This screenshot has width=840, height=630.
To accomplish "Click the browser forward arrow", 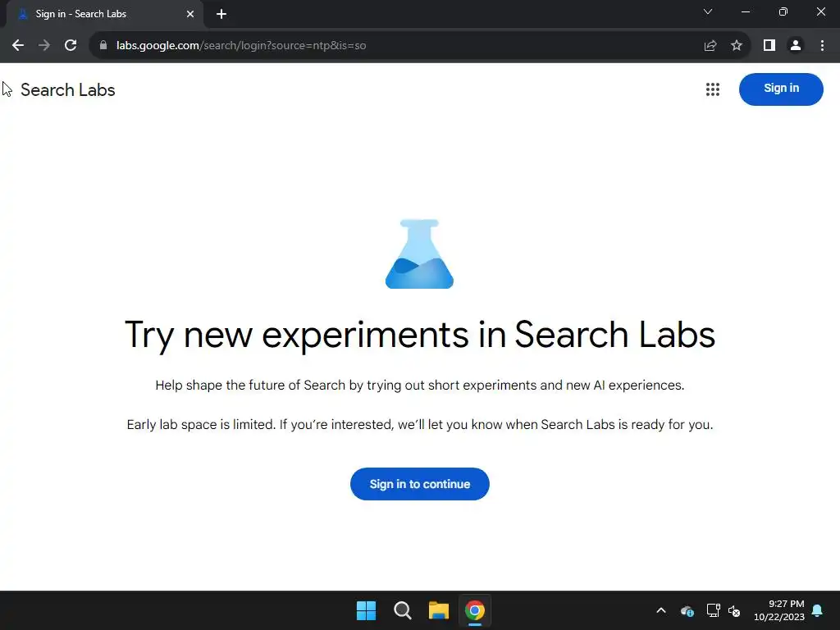I will point(44,46).
